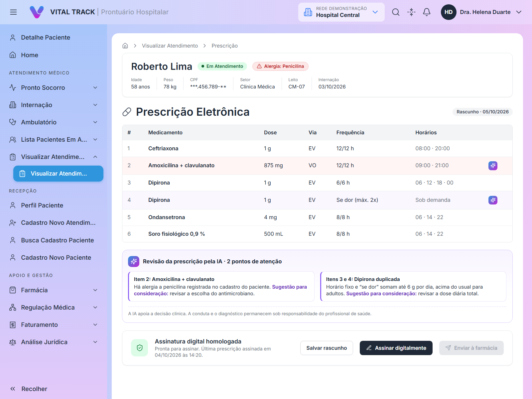The width and height of the screenshot is (532, 399).
Task: Click the Vital Track logo
Action: pos(37,12)
